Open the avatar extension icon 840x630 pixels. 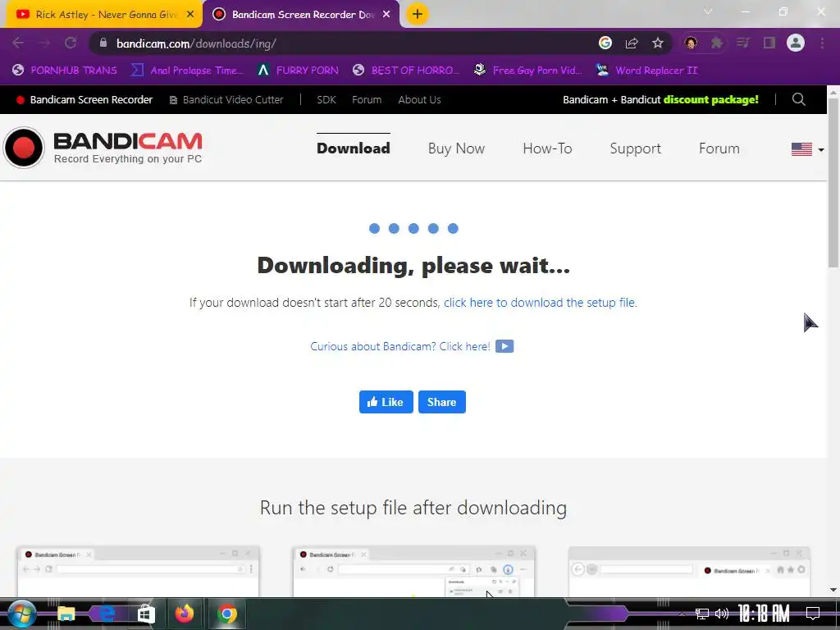[691, 43]
